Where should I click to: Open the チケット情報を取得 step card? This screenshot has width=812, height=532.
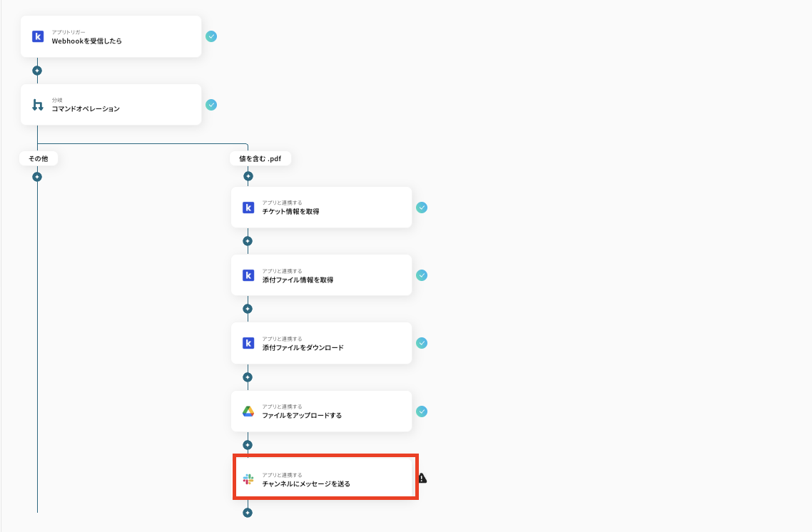[x=322, y=207]
